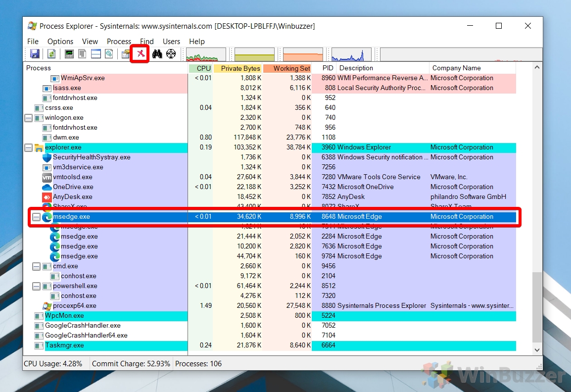571x392 pixels.
Task: Click the yellow commit history mini graph
Action: coord(254,54)
